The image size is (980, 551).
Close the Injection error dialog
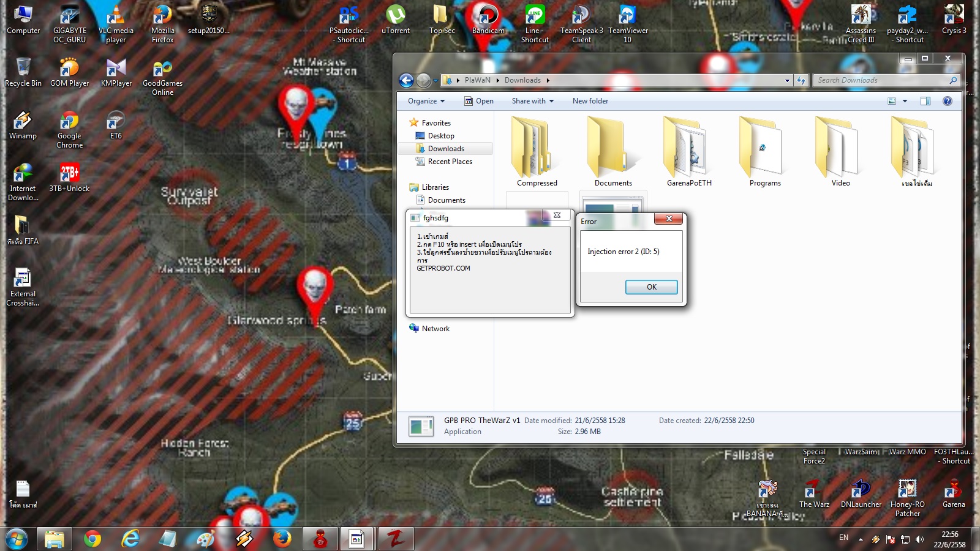point(669,219)
